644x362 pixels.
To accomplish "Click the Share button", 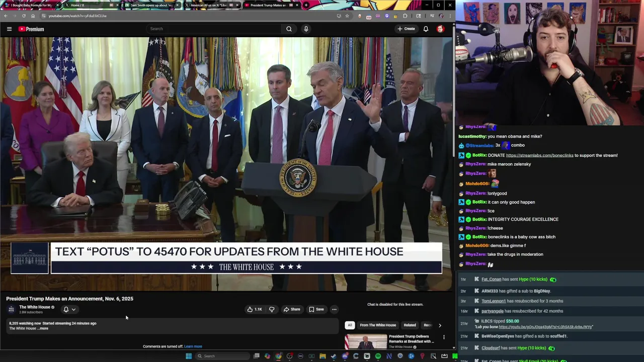I will click(x=292, y=309).
